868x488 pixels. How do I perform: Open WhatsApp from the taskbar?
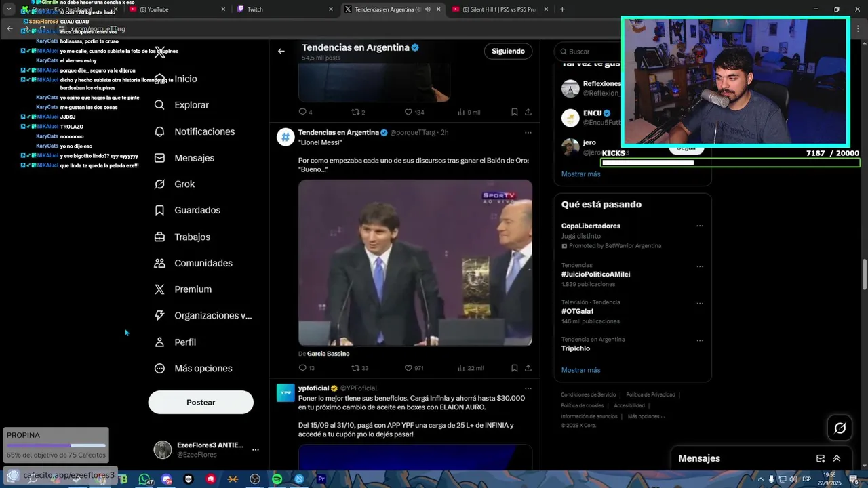pyautogui.click(x=144, y=479)
